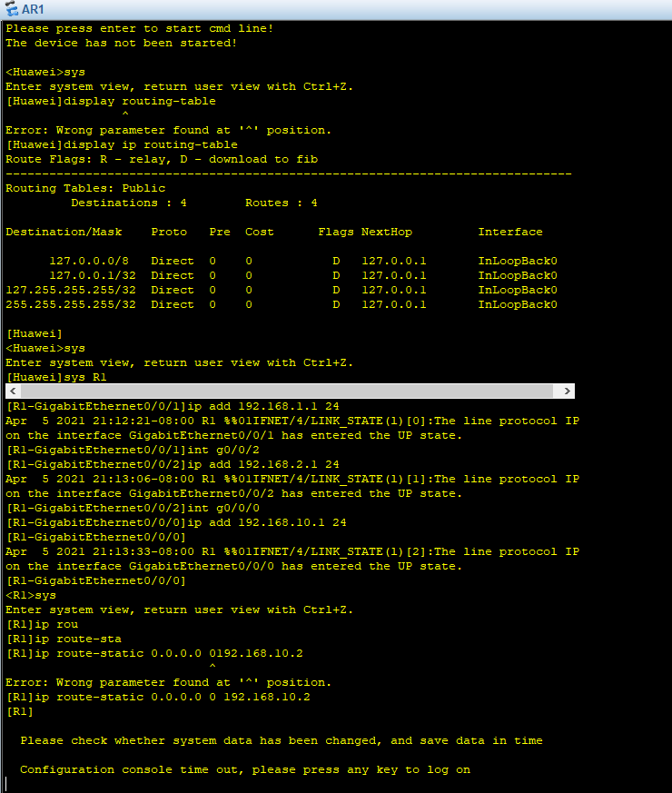Click 'GigabitEthernet0/0/0 has entered the UP state' line
The image size is (672, 793).
[x=234, y=567]
